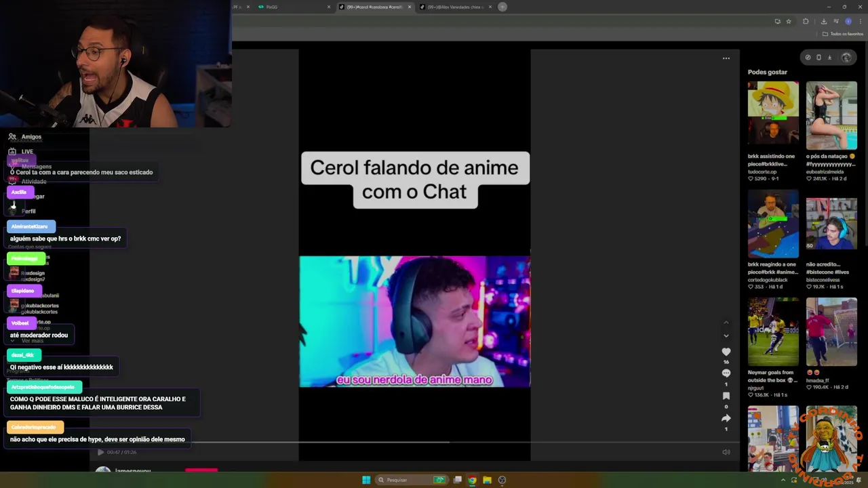Click the screen cast icon in browser toolbar
868x488 pixels.
click(777, 21)
